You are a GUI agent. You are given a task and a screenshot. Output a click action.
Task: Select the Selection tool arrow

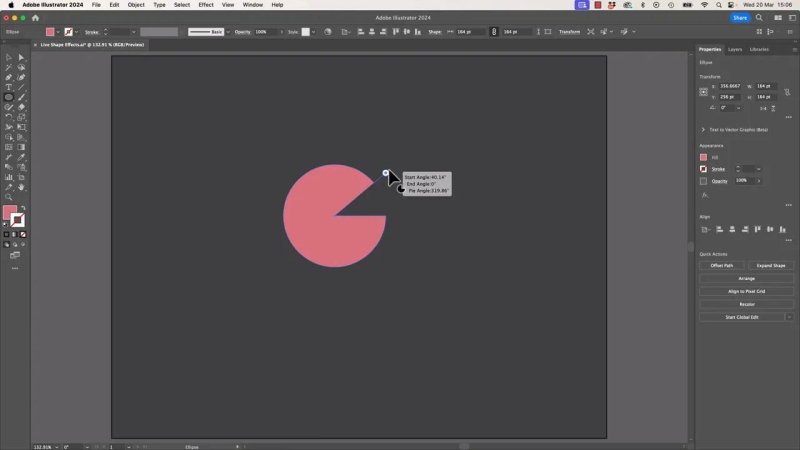click(x=9, y=58)
